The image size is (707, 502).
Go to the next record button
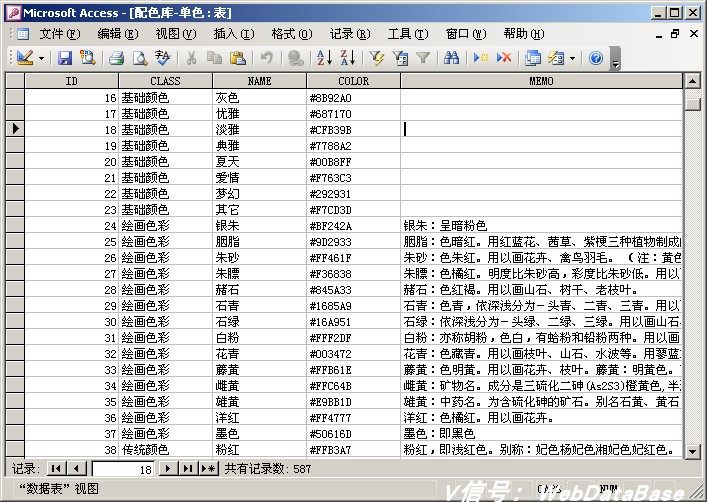(168, 469)
